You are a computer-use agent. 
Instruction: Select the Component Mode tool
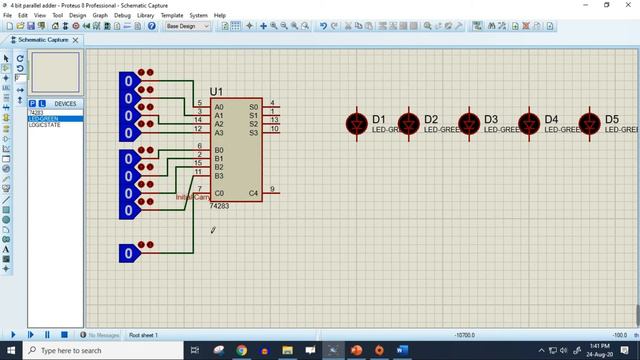(x=6, y=68)
